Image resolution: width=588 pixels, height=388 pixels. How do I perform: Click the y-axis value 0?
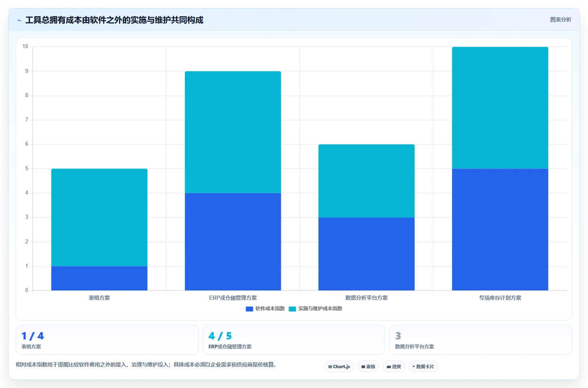click(x=27, y=290)
